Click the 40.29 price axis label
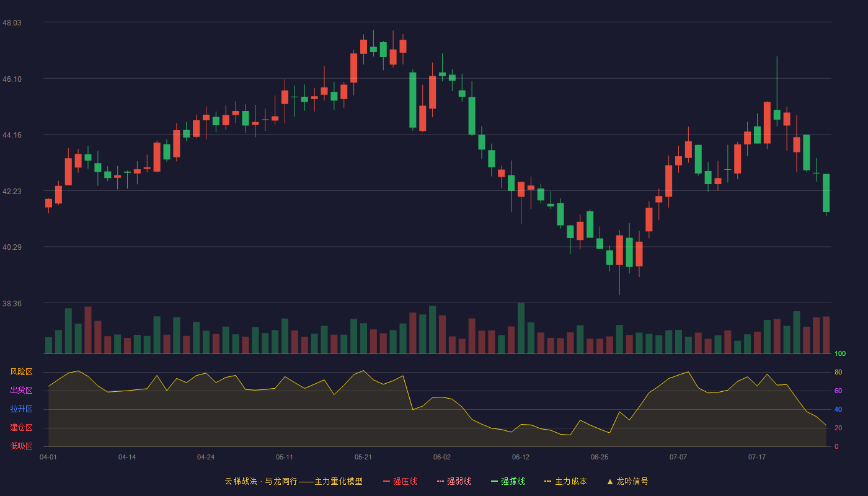The width and height of the screenshot is (868, 496). pyautogui.click(x=12, y=247)
